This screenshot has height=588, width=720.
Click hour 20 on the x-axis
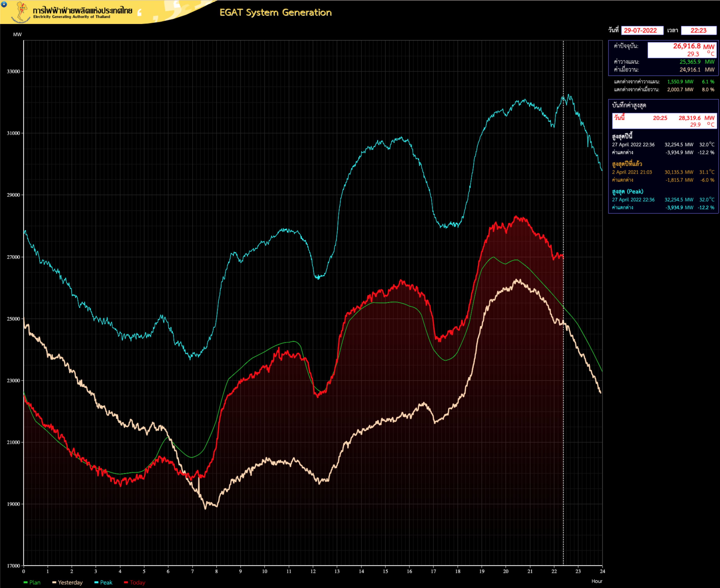(x=506, y=571)
